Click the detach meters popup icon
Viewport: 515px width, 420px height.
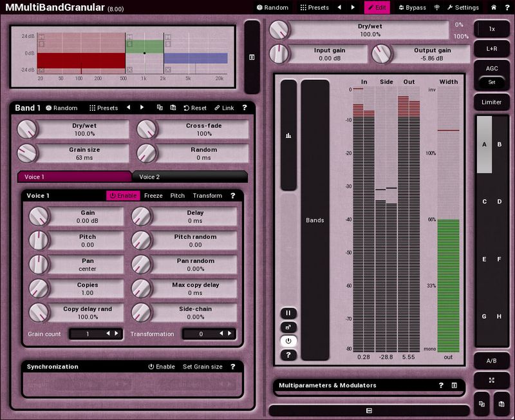pos(288,327)
